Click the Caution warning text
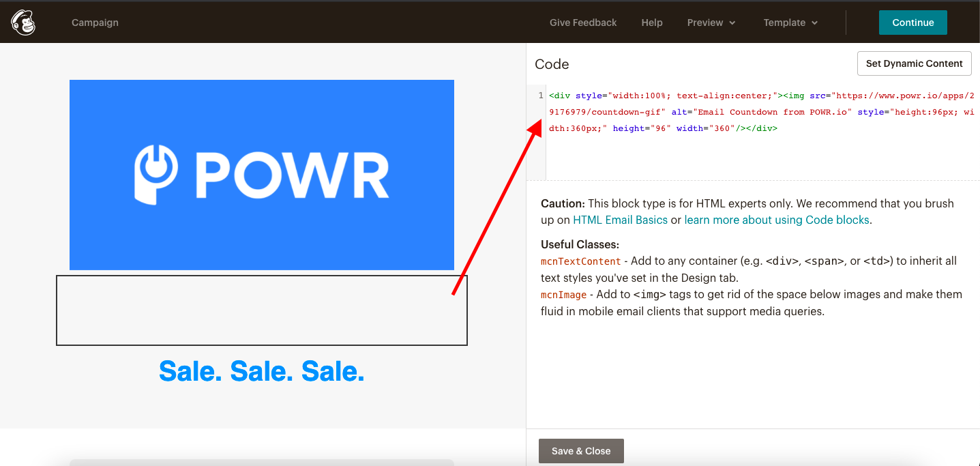Image resolution: width=980 pixels, height=466 pixels. (x=747, y=212)
